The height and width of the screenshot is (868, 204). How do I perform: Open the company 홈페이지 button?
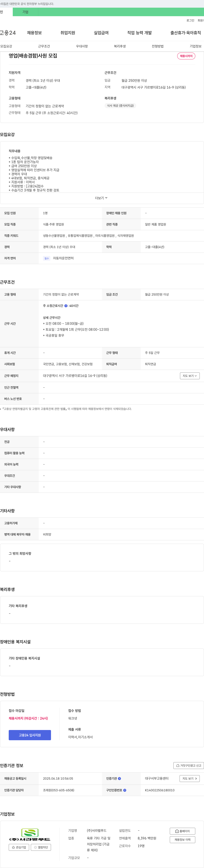click(183, 831)
